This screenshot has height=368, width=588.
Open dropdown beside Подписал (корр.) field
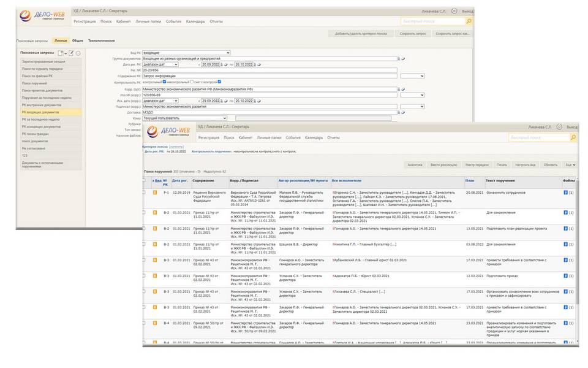tap(412, 107)
